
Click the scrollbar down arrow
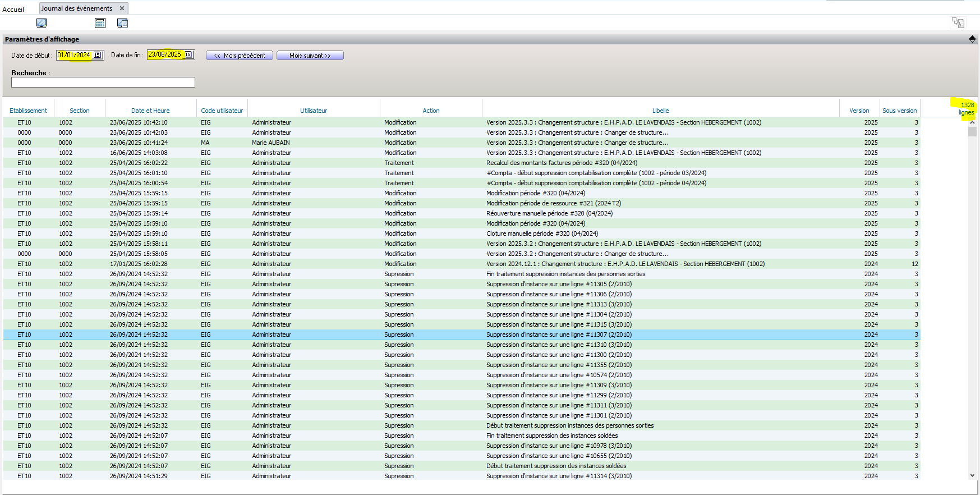pos(972,475)
